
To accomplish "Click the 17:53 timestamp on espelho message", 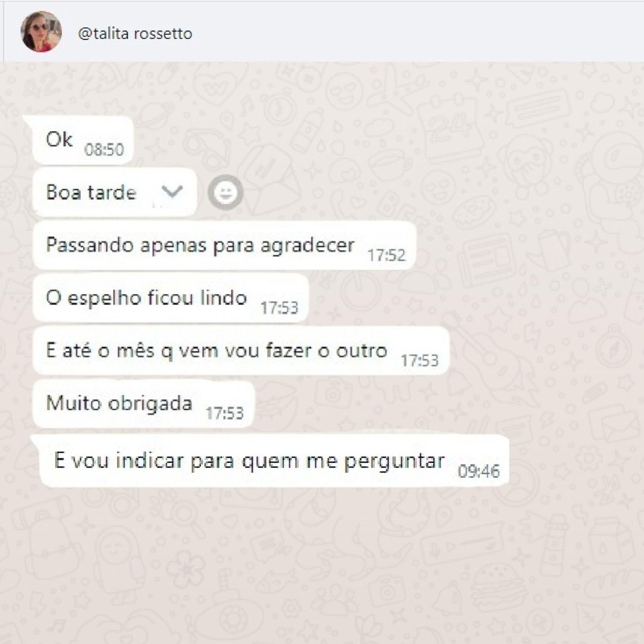I will click(279, 308).
